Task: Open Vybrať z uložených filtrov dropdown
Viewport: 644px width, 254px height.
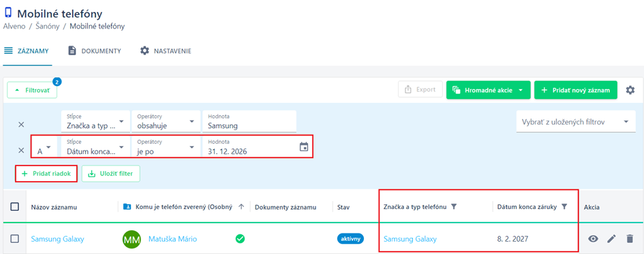Action: click(576, 122)
